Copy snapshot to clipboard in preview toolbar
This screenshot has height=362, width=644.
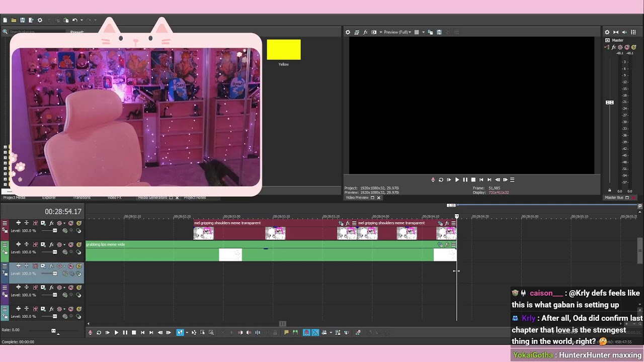point(430,32)
